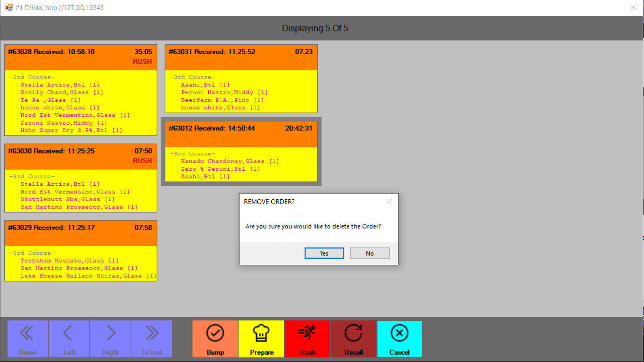Skip To End of orders

[x=151, y=339]
